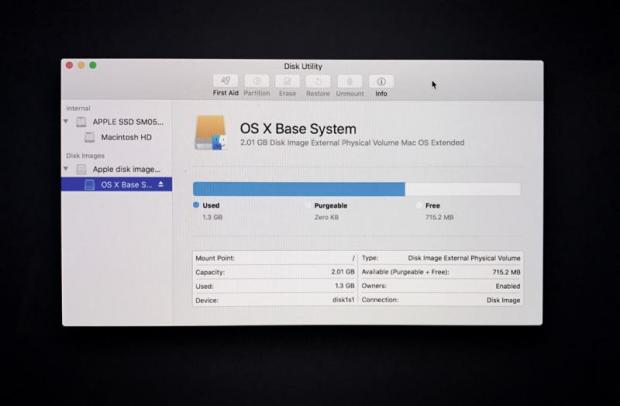Select Macintosh HD in the sidebar
This screenshot has width=620, height=406.
pyautogui.click(x=126, y=137)
